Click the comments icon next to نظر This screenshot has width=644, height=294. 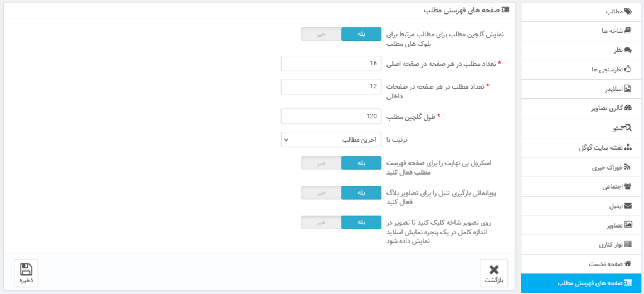[628, 50]
